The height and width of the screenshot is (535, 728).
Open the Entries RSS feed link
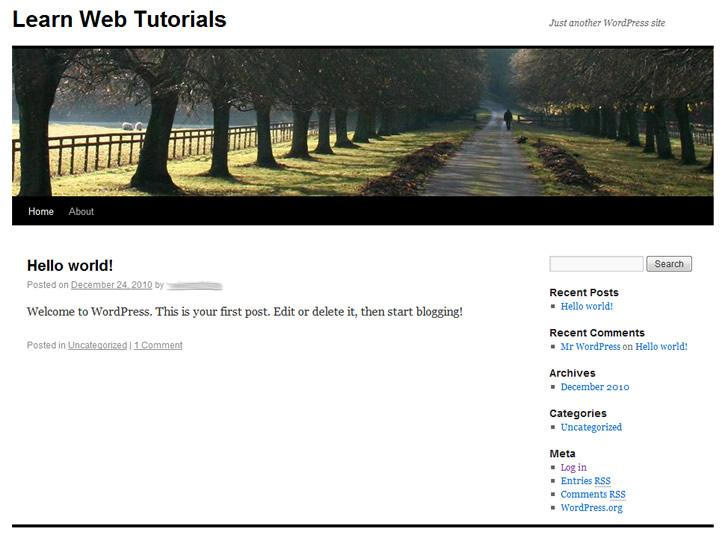[x=585, y=481]
